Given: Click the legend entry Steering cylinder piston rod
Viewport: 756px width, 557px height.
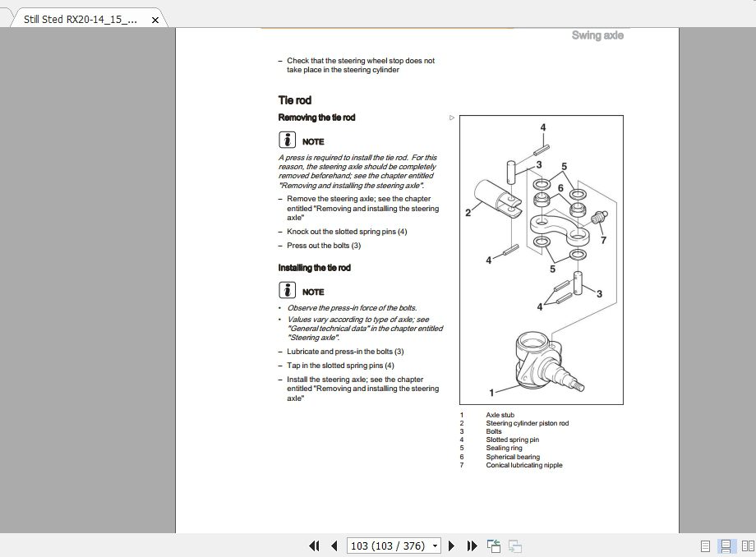Looking at the screenshot, I should [x=527, y=423].
